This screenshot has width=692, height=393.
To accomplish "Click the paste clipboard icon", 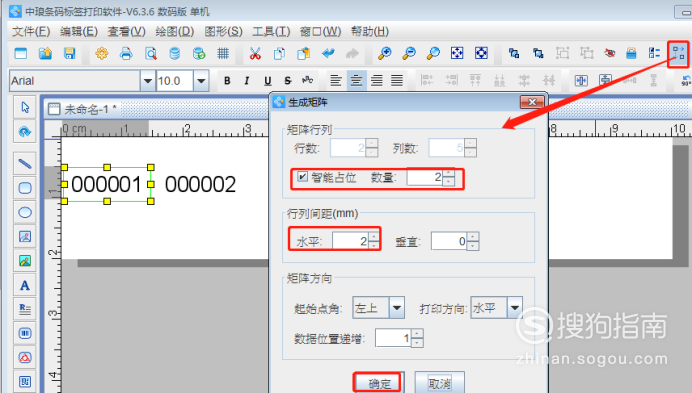I will click(304, 53).
